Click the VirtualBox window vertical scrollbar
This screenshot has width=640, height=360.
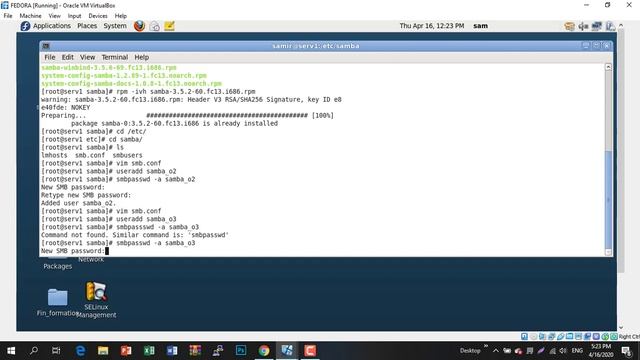pyautogui.click(x=620, y=151)
